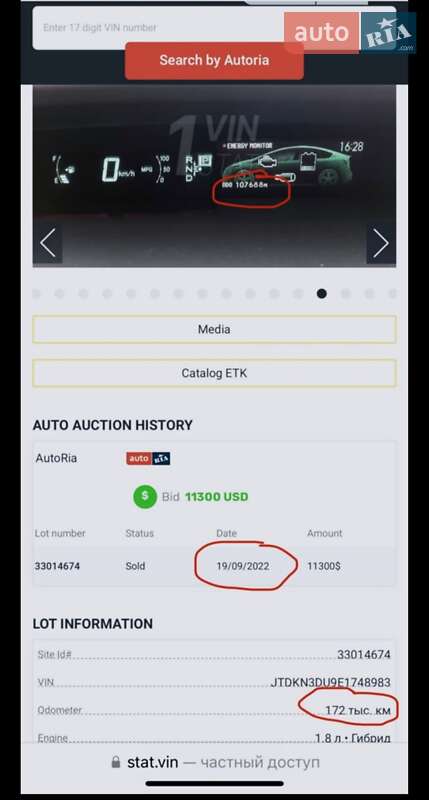Select the dot right after the active one

point(345,293)
